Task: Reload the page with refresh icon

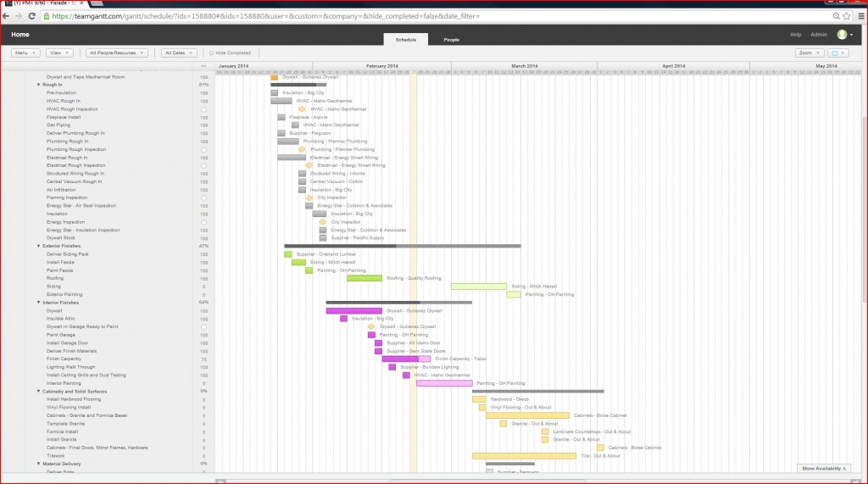Action: [x=31, y=16]
